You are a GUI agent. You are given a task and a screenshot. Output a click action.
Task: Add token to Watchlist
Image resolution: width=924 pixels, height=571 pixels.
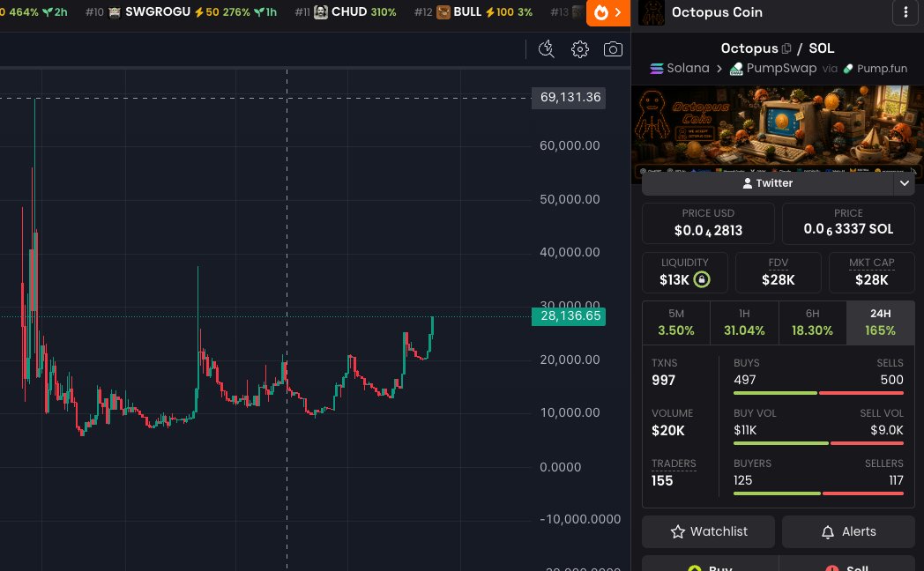[x=708, y=531]
